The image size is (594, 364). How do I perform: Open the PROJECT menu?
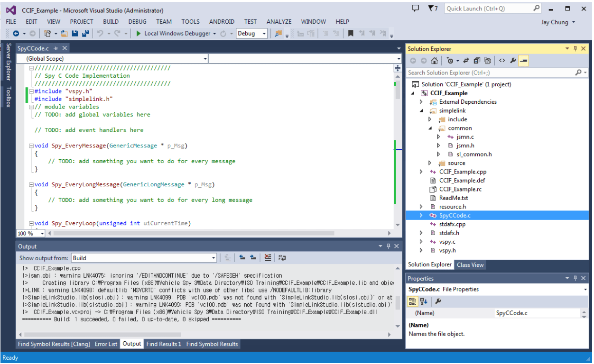tap(82, 21)
